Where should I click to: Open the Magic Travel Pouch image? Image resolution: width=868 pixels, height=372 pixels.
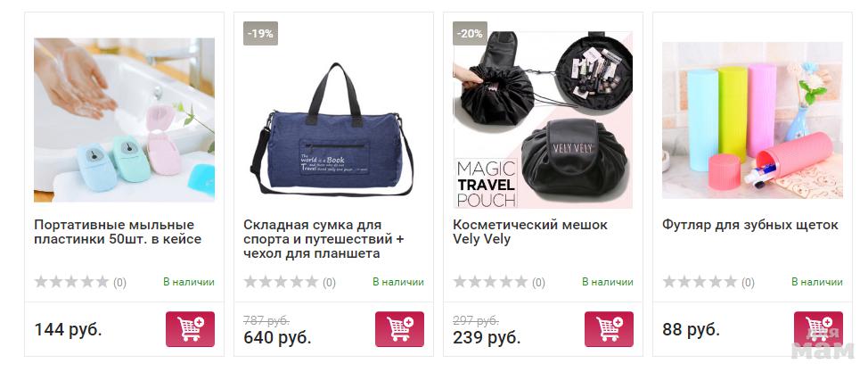pyautogui.click(x=543, y=120)
